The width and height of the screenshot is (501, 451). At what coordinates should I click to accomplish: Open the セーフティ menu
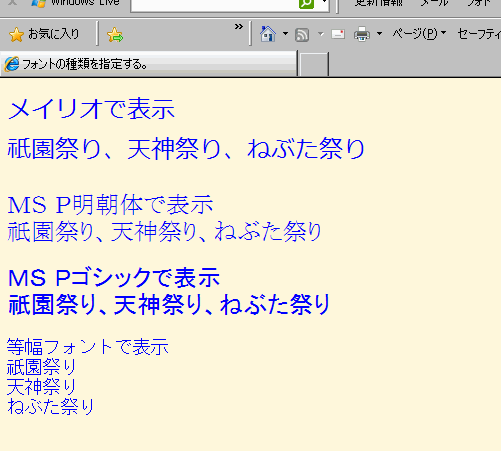point(479,34)
